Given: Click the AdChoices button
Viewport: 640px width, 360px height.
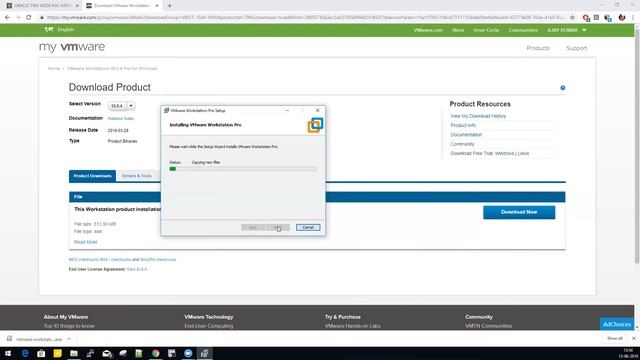Looking at the screenshot, I should [x=617, y=324].
